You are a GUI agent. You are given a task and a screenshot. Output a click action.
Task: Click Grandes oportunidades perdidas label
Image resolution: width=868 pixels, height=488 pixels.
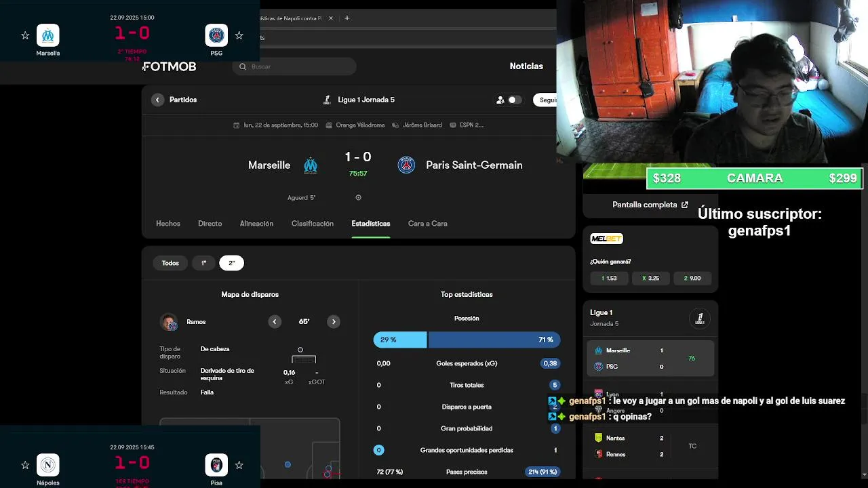pyautogui.click(x=467, y=450)
